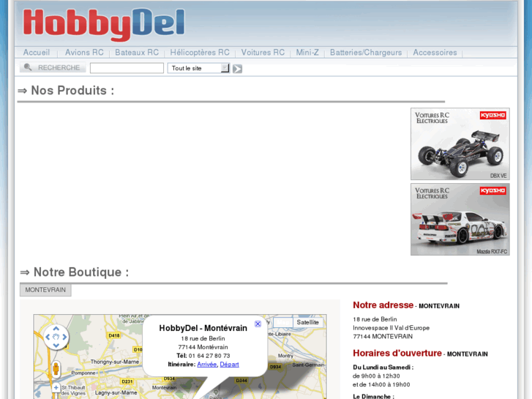Pan the map left
The image size is (532, 399).
tap(48, 337)
